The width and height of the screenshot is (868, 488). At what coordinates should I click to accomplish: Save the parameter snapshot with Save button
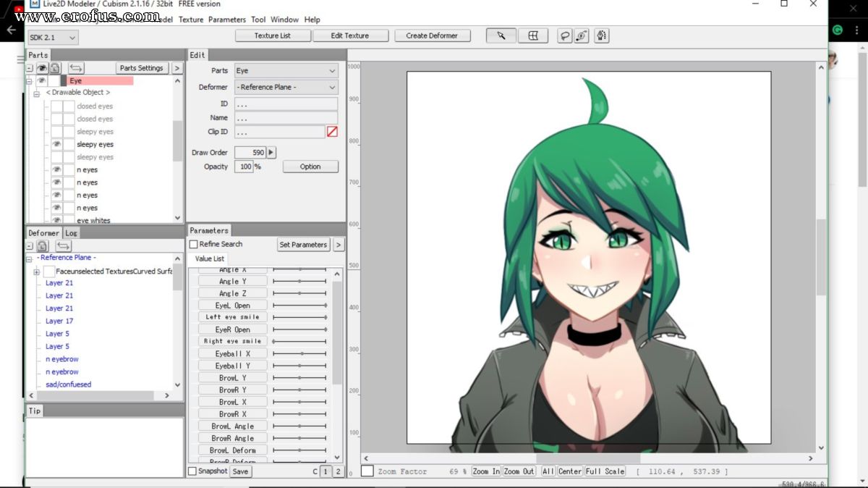point(240,471)
